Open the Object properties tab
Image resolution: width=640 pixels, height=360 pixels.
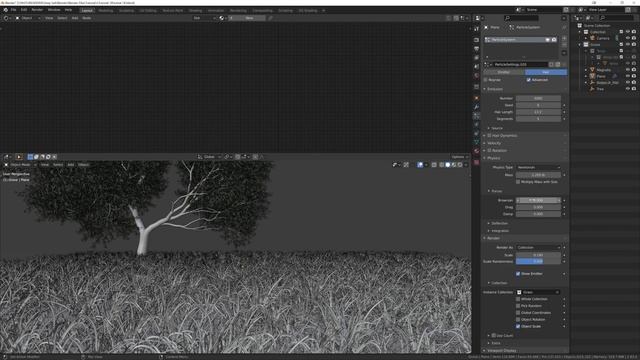pyautogui.click(x=476, y=98)
